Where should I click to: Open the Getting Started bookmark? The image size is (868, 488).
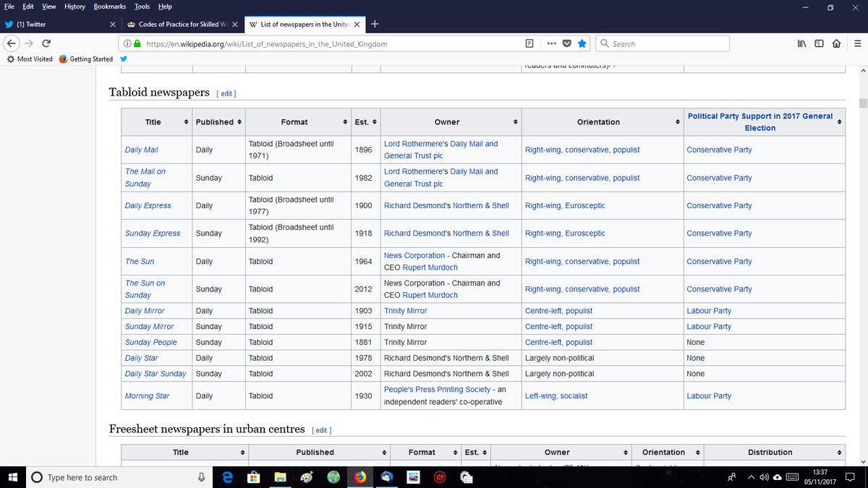pyautogui.click(x=86, y=59)
